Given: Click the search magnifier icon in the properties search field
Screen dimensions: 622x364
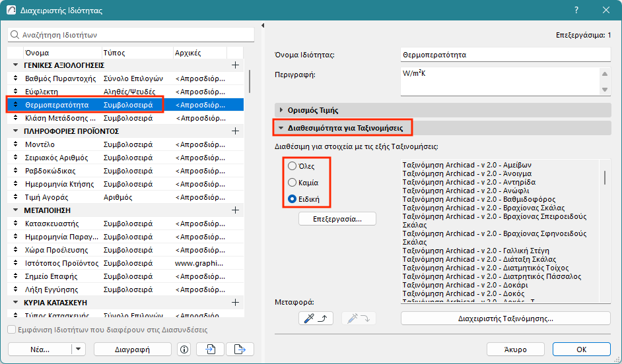Looking at the screenshot, I should [15, 35].
